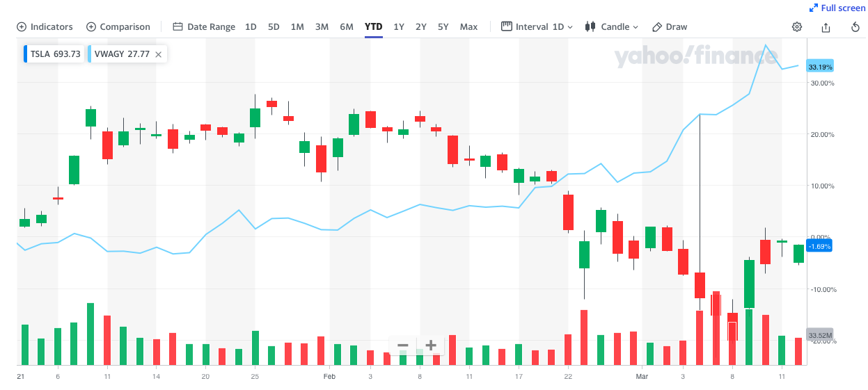Image resolution: width=868 pixels, height=390 pixels.
Task: Remove the VWAGY comparison with X
Action: pos(159,54)
